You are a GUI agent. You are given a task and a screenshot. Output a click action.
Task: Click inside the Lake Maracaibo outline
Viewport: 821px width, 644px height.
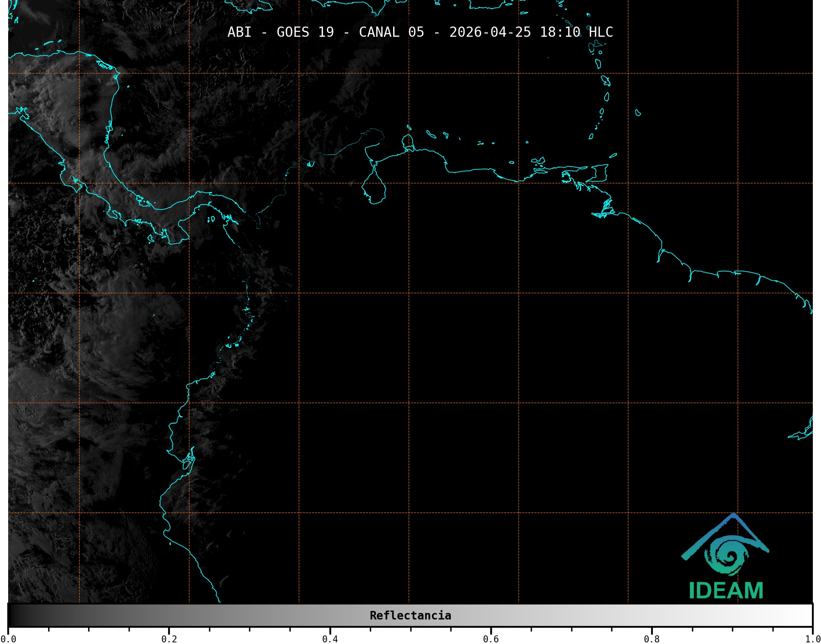374,189
